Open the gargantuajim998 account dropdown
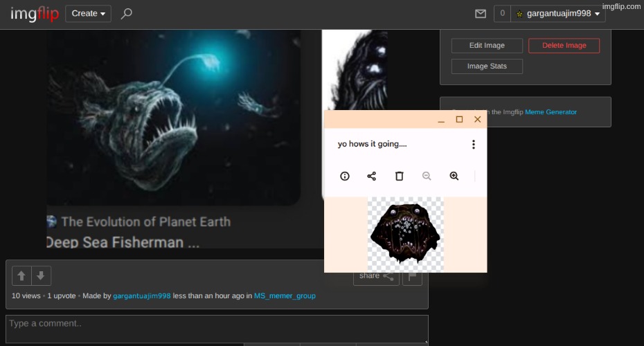The width and height of the screenshot is (644, 346). pos(558,14)
